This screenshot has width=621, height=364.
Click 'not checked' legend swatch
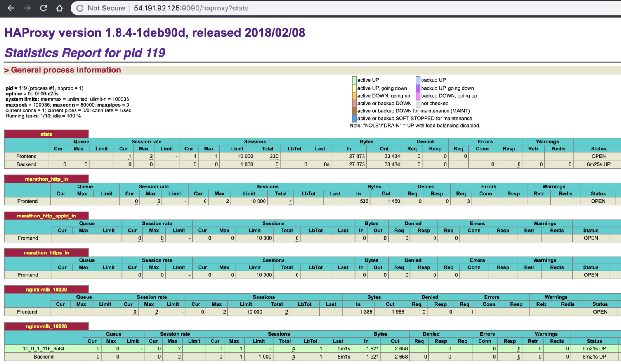pyautogui.click(x=418, y=104)
